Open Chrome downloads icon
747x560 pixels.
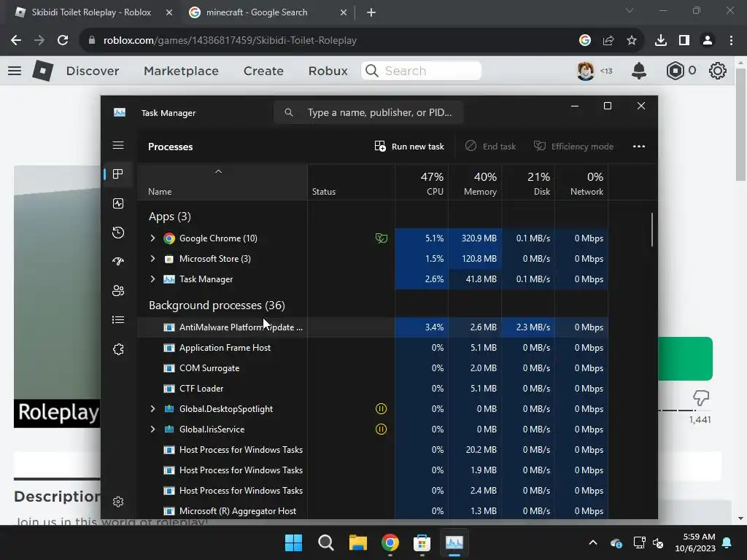661,41
